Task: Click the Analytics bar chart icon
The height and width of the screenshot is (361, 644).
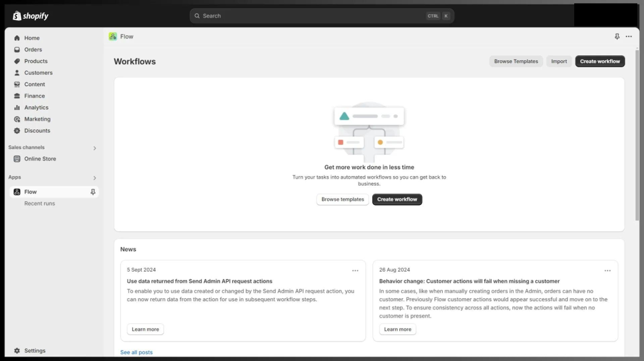Action: click(x=17, y=107)
